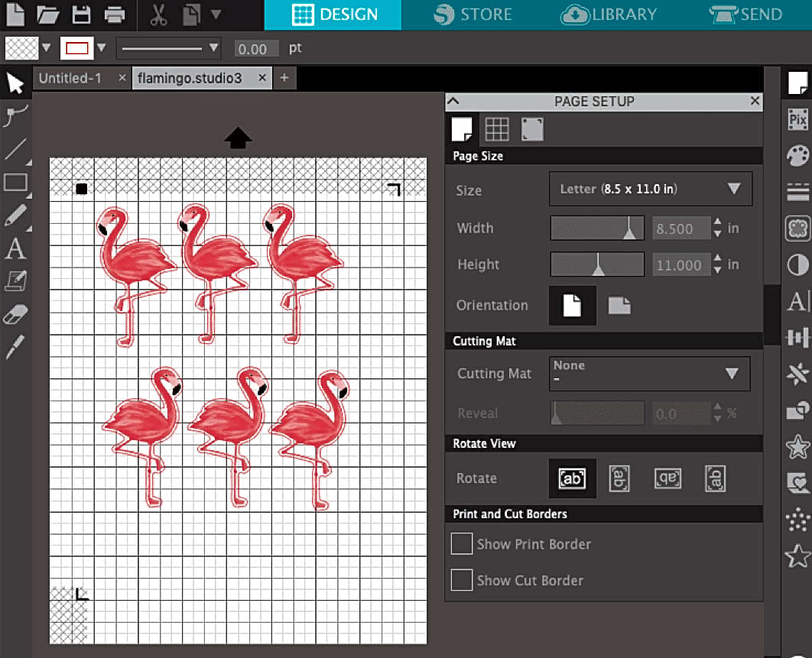Add a new document tab with plus
Viewport: 812px width, 658px height.
click(x=284, y=78)
